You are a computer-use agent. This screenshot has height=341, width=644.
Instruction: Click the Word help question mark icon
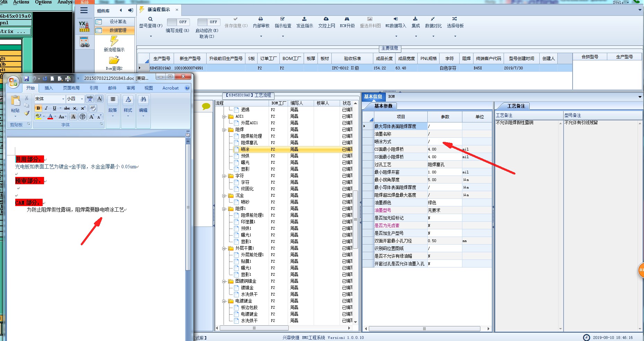(187, 88)
